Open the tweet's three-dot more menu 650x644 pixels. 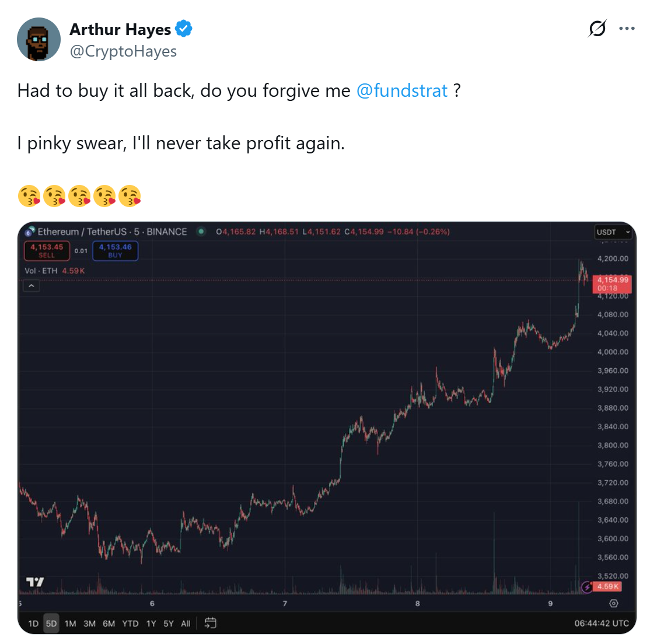click(x=627, y=28)
